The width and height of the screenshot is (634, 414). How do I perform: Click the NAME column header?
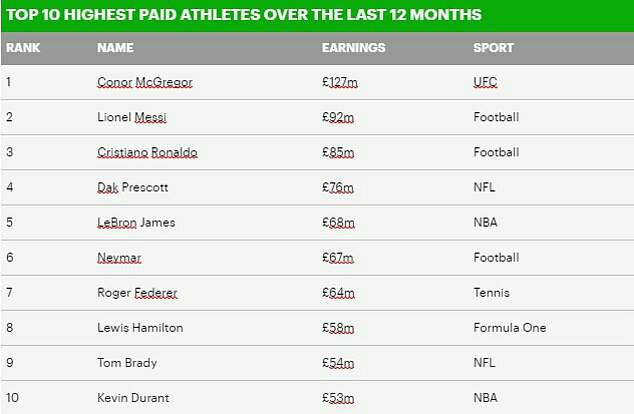click(115, 48)
